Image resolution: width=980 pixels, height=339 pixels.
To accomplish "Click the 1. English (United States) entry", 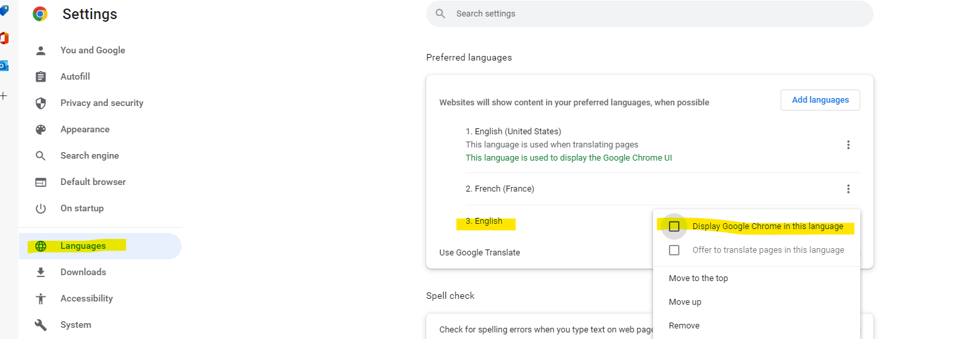I will [514, 132].
